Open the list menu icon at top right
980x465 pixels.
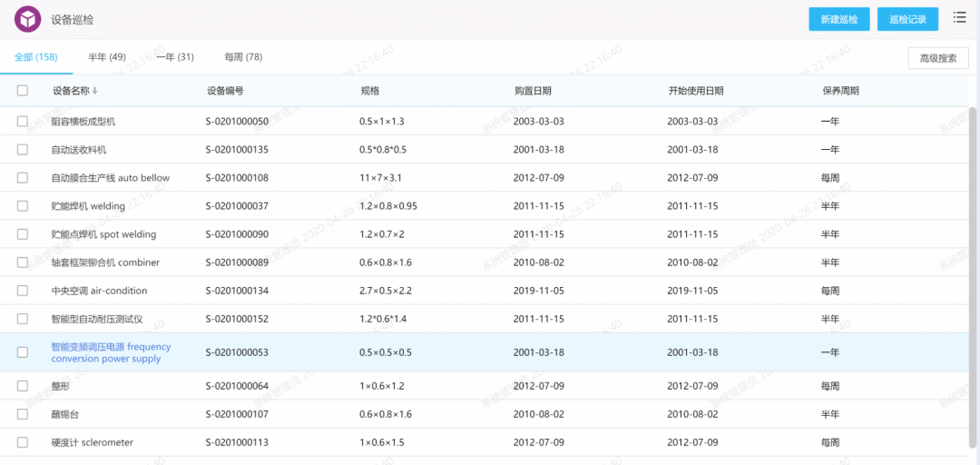pos(959,17)
